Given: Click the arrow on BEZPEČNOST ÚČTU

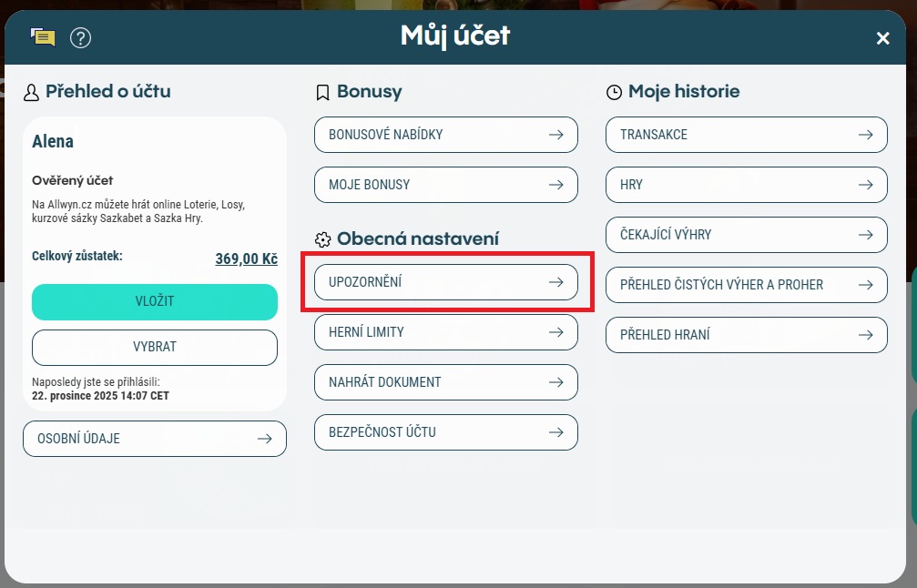Looking at the screenshot, I should (x=555, y=432).
